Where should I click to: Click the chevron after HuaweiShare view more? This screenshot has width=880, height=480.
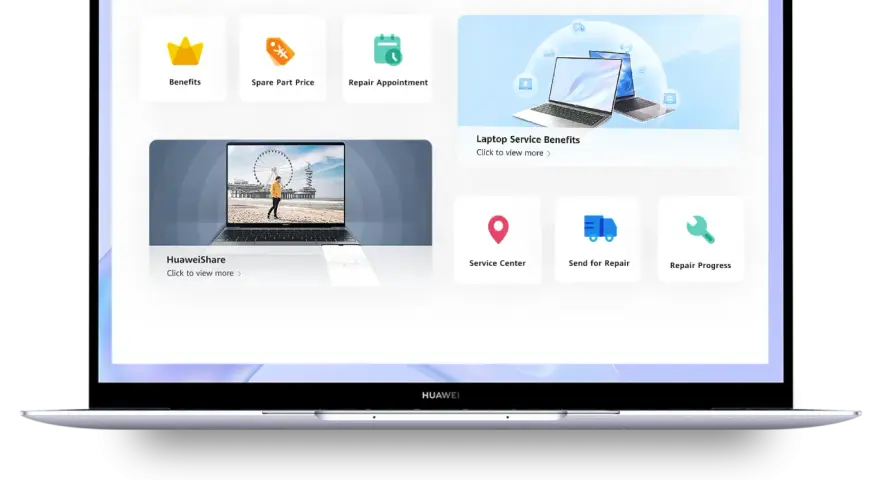click(x=239, y=274)
